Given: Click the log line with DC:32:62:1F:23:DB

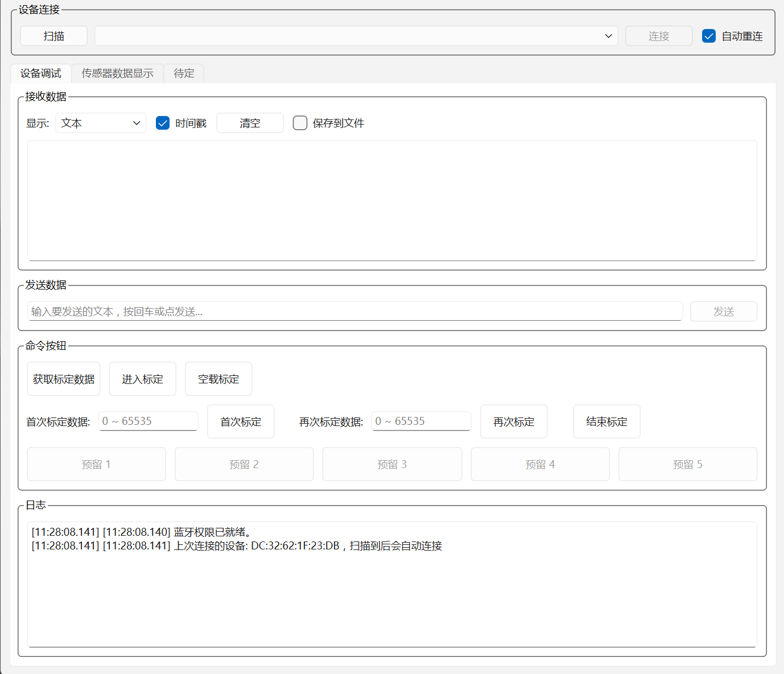Looking at the screenshot, I should 237,545.
